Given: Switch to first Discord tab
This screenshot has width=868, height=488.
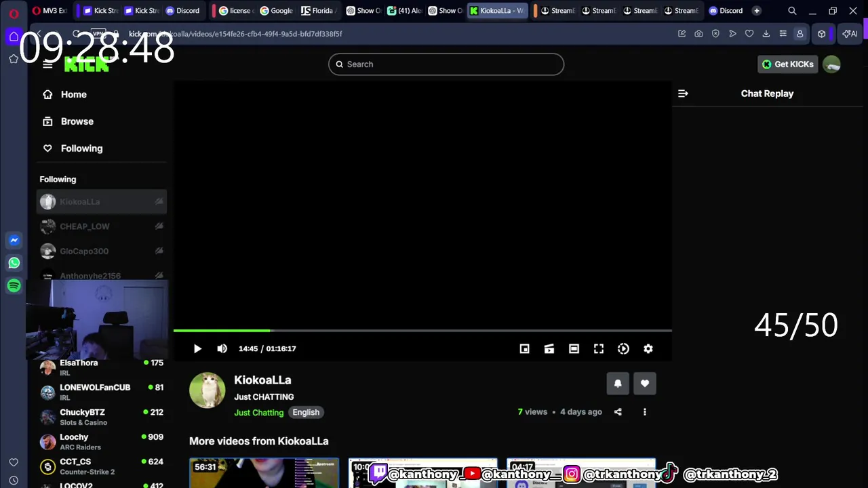Looking at the screenshot, I should coord(182,11).
